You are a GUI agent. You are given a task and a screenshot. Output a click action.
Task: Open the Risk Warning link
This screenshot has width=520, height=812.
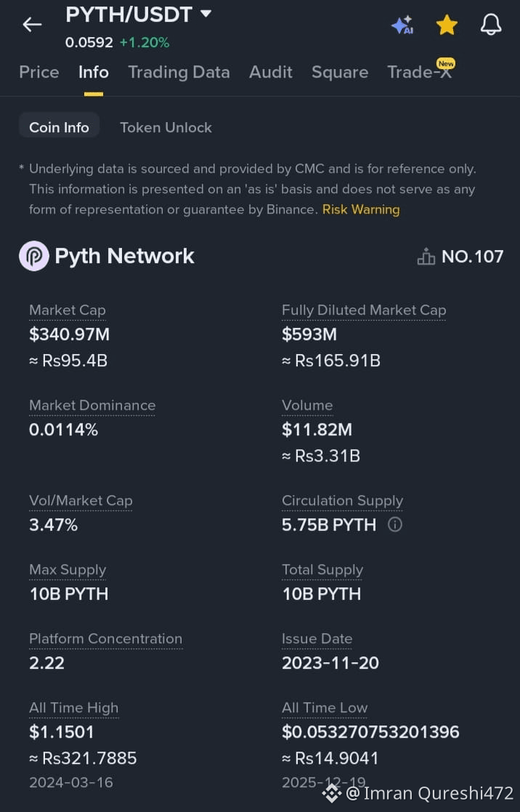coord(360,209)
